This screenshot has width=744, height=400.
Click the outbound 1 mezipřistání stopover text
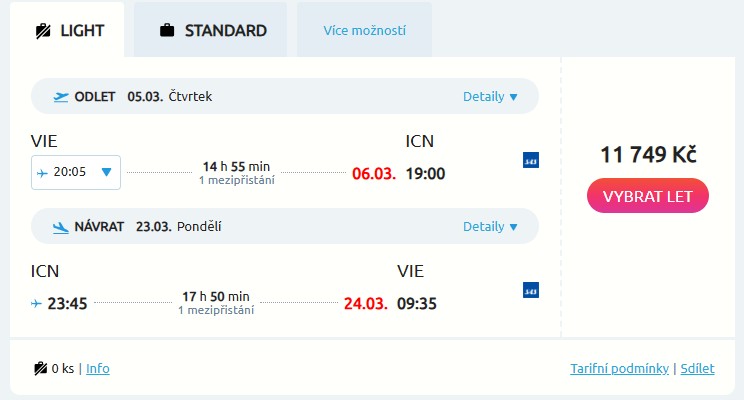[x=236, y=180]
